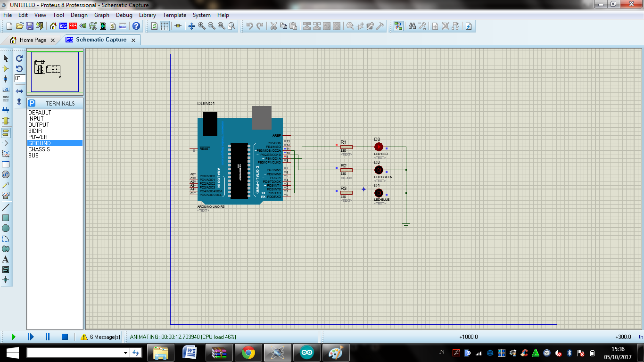
Task: Open Proteus help with the question mark icon
Action: [x=136, y=26]
